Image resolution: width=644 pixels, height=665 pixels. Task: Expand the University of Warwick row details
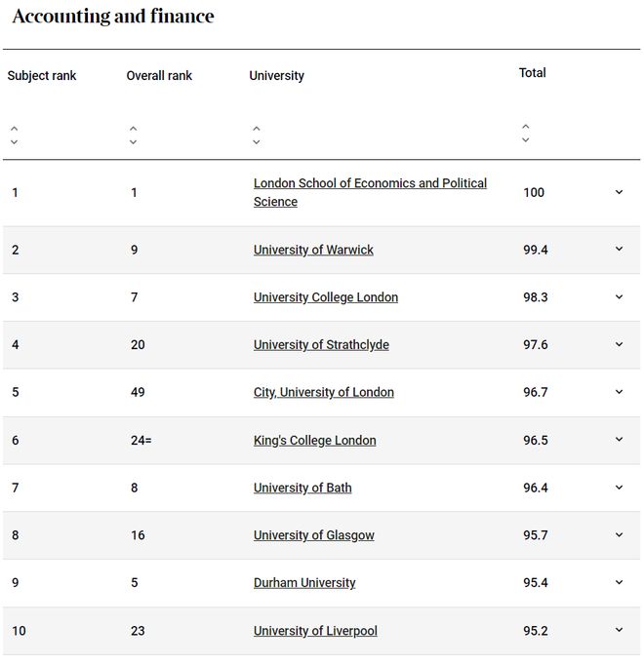point(619,249)
